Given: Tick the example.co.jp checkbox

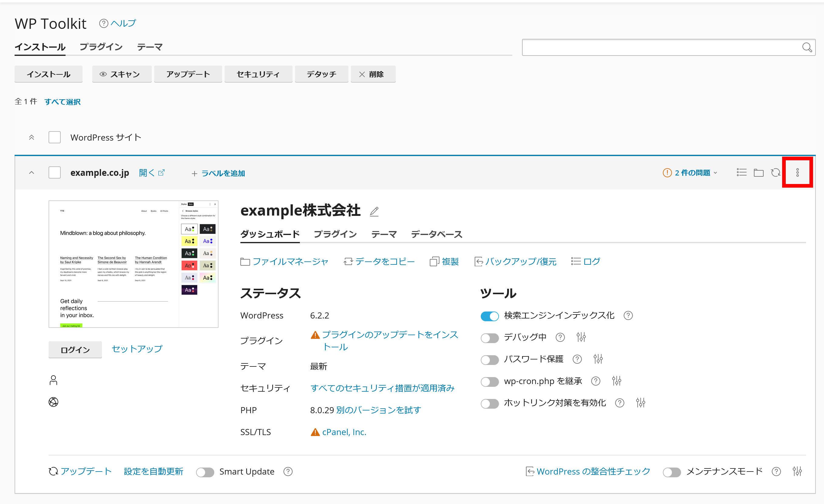Looking at the screenshot, I should (x=55, y=172).
